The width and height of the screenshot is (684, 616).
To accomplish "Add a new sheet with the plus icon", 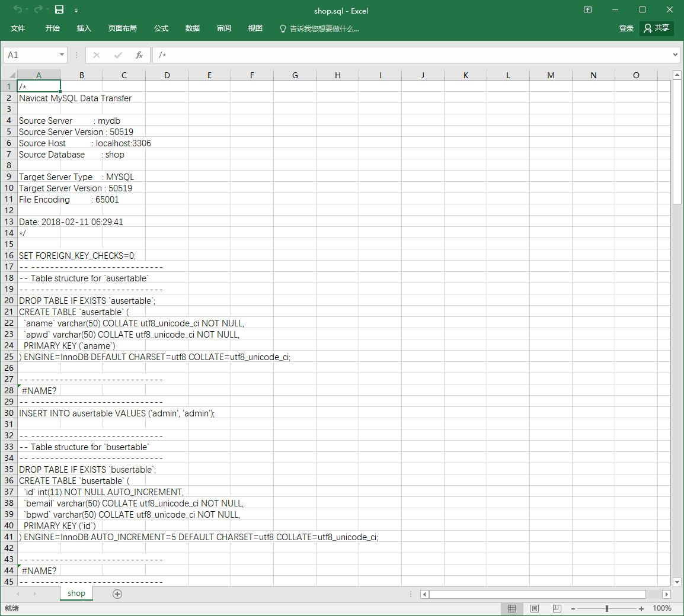I will click(117, 593).
